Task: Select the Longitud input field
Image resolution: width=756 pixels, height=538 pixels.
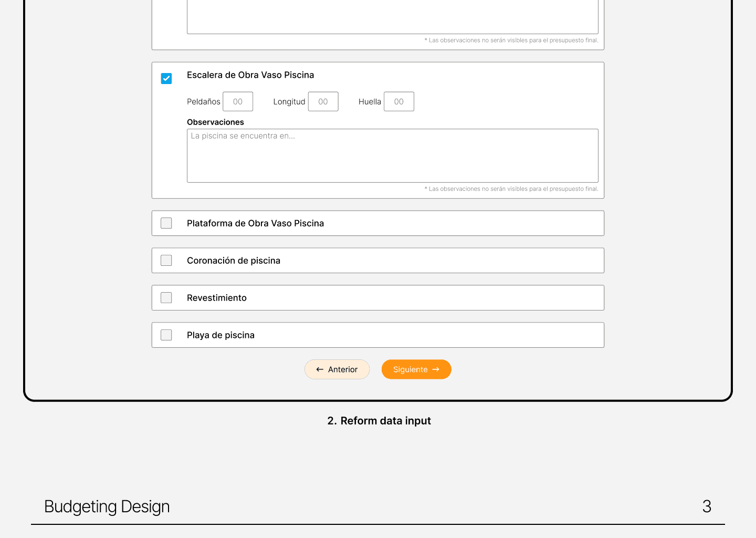Action: coord(323,101)
